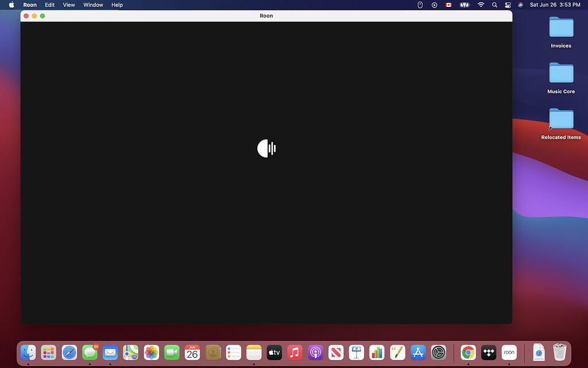Open Launchpad from the Dock

pos(48,352)
